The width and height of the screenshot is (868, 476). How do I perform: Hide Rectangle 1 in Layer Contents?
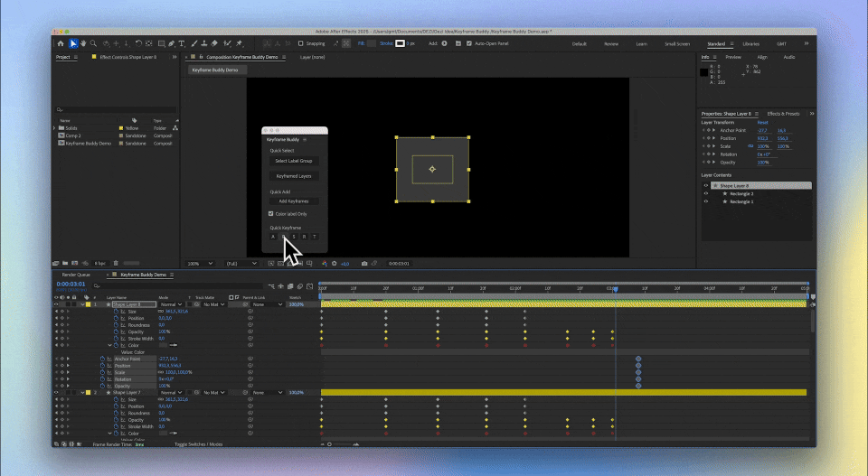(706, 201)
